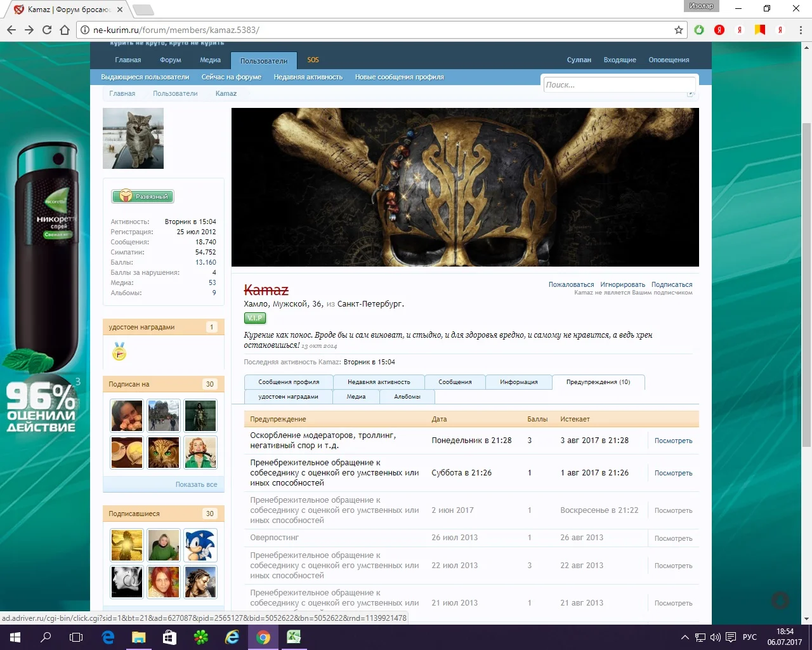Image resolution: width=812 pixels, height=650 pixels.
Task: Click the "Пожаловаться" link
Action: pos(570,284)
